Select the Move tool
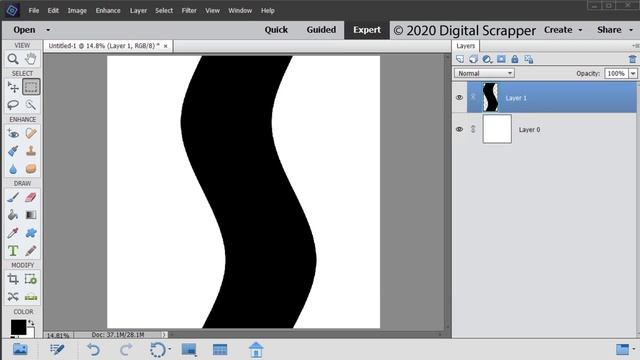 [x=13, y=87]
